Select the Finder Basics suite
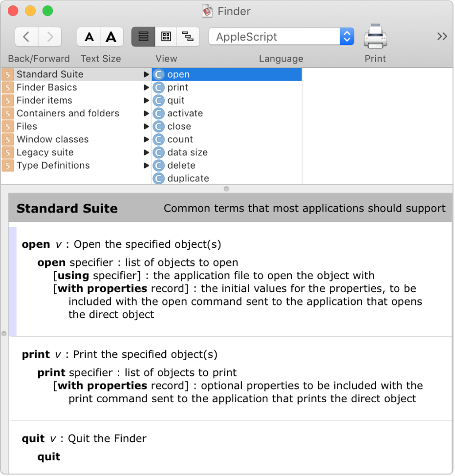455x476 pixels. point(76,87)
